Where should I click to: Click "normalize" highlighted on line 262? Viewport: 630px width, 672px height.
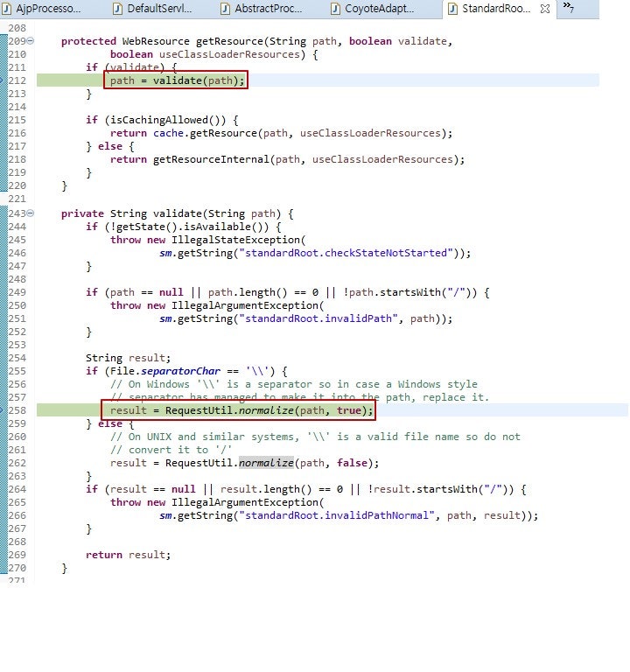(x=266, y=463)
